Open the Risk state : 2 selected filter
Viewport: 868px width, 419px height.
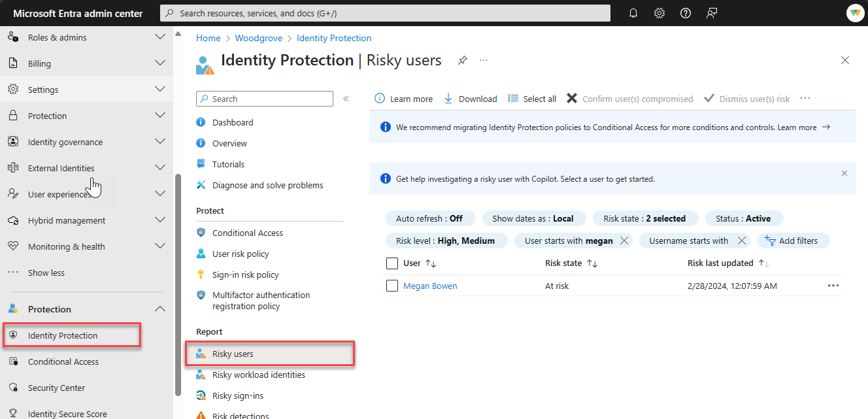(x=645, y=218)
